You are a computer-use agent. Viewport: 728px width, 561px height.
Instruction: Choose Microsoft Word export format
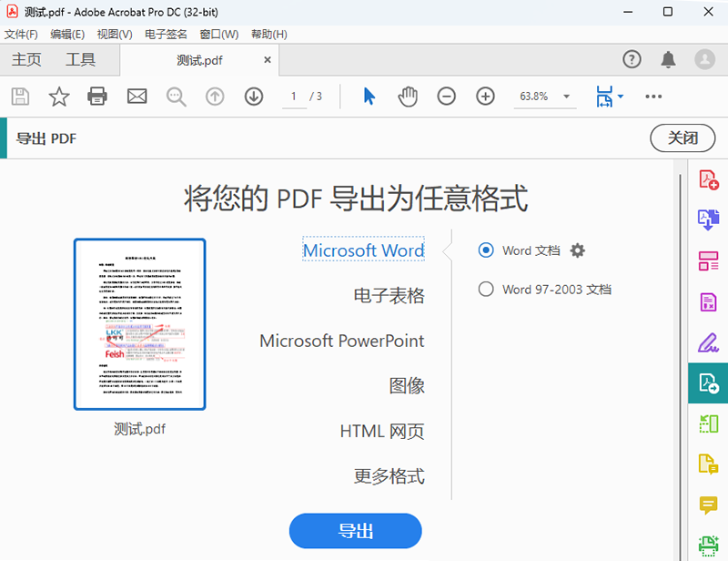[363, 250]
